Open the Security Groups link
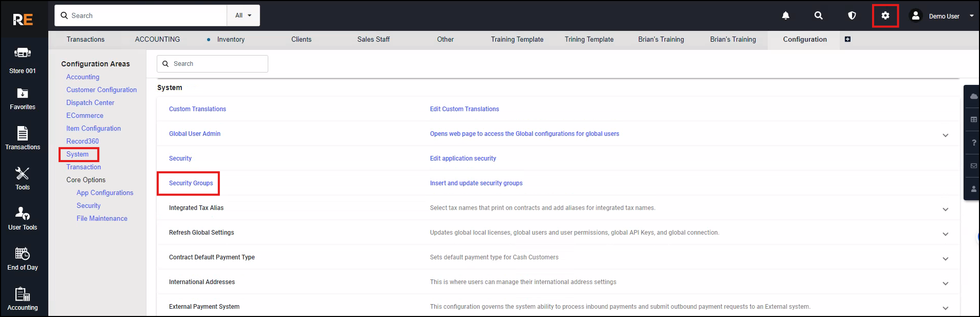This screenshot has height=317, width=980. coord(191,183)
